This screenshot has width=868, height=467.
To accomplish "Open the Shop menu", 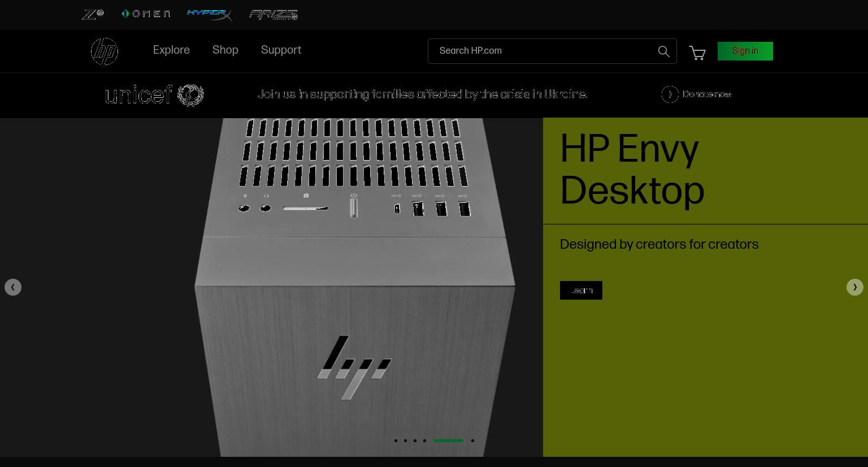I will [x=225, y=50].
